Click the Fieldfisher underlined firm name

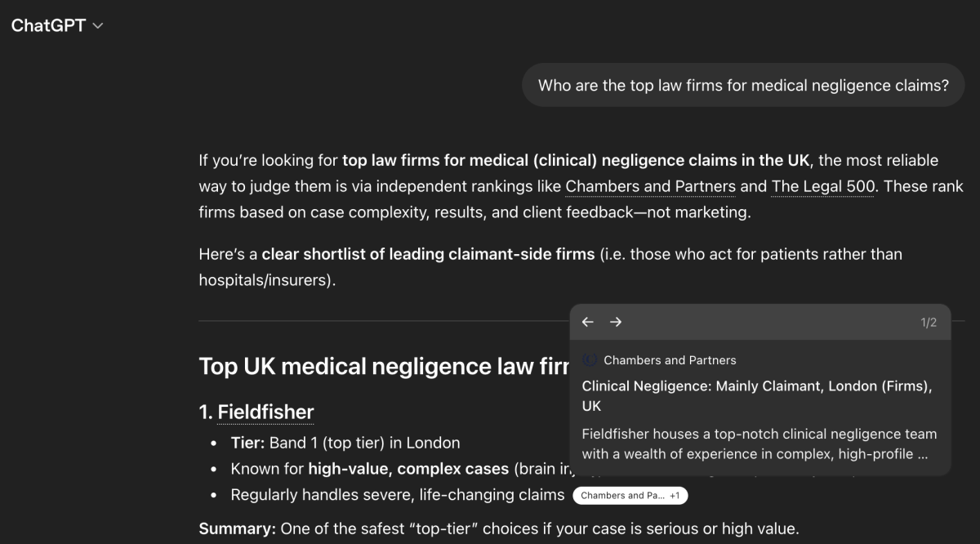(265, 412)
